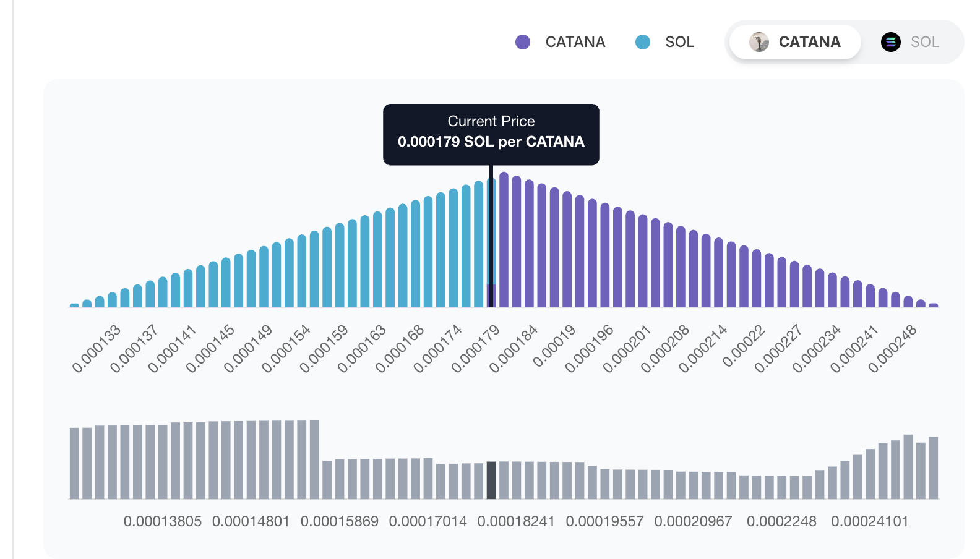Select the CATANA toggle option
Image resolution: width=980 pixels, height=559 pixels.
(795, 42)
